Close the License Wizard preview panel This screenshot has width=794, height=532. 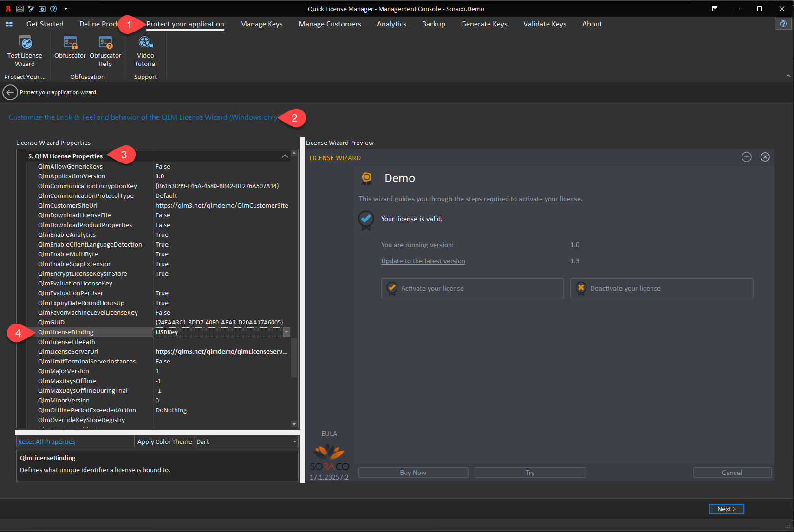pos(765,157)
